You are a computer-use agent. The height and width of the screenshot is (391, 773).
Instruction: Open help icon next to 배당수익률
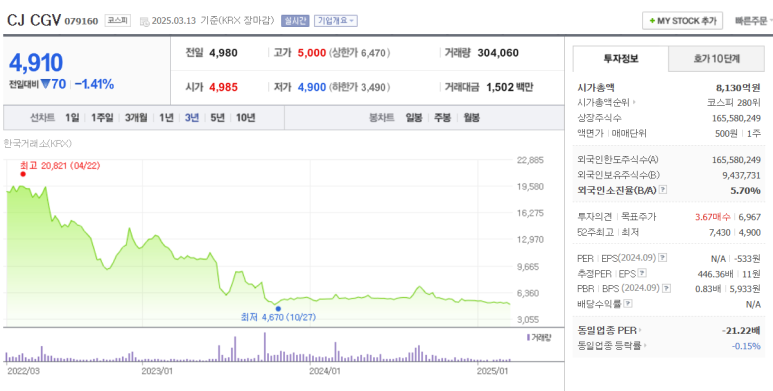click(x=628, y=304)
